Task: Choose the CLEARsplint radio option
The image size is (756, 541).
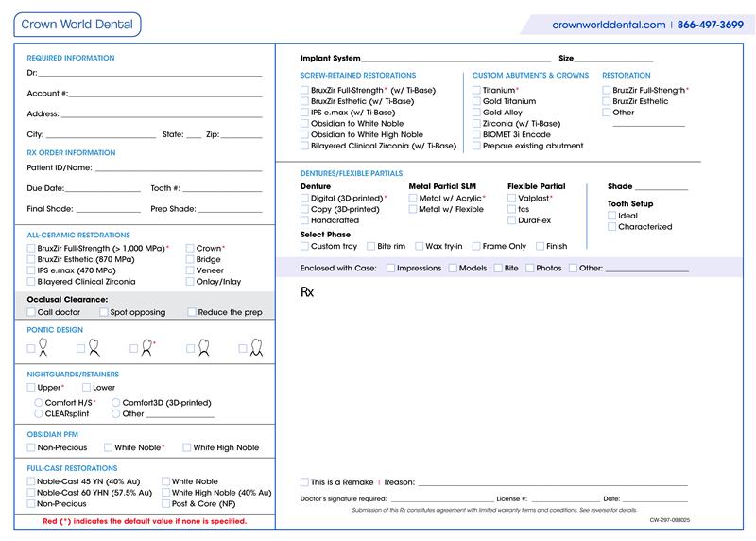Action: 39,413
